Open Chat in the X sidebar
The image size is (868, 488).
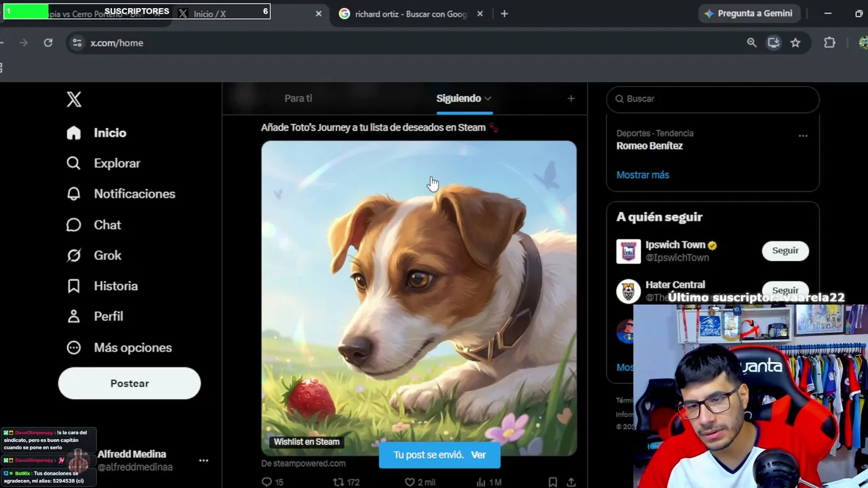pos(94,225)
